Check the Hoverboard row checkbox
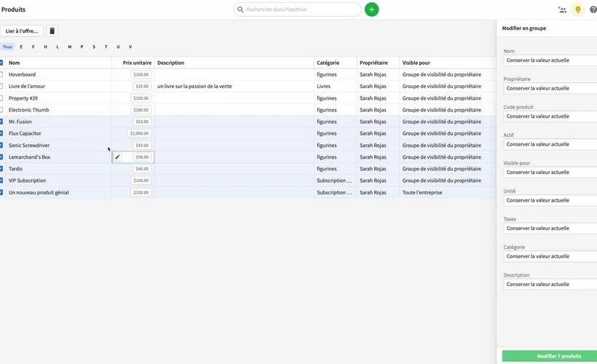 click(1, 74)
